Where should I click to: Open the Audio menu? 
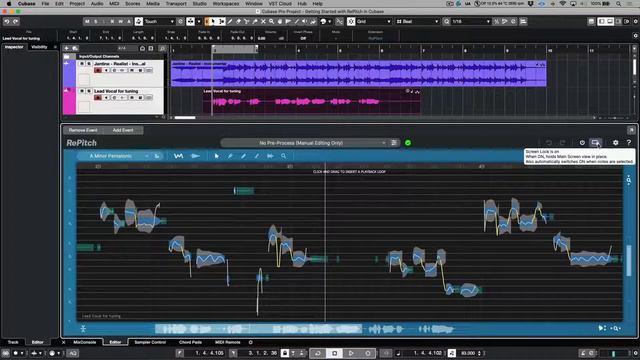[97, 4]
